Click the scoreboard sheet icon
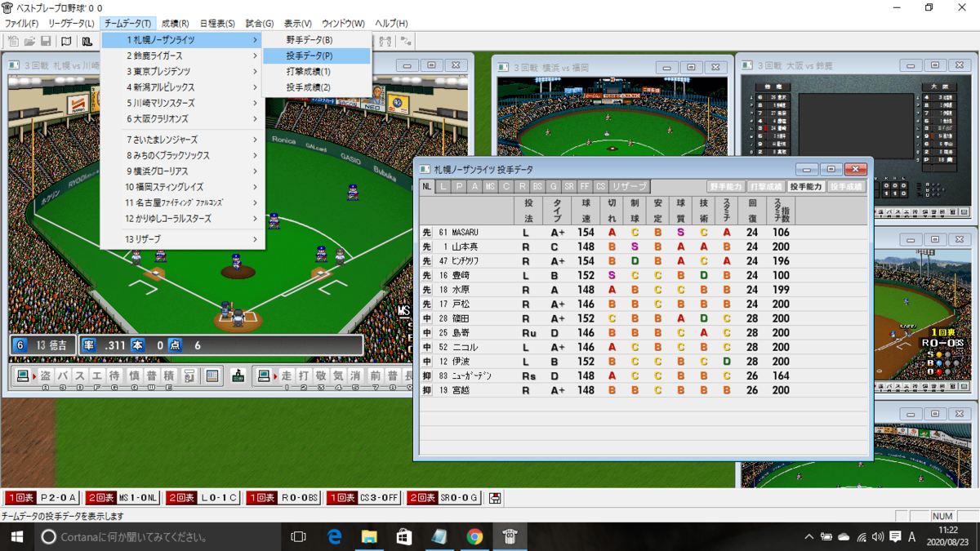Image resolution: width=980 pixels, height=551 pixels. [212, 375]
